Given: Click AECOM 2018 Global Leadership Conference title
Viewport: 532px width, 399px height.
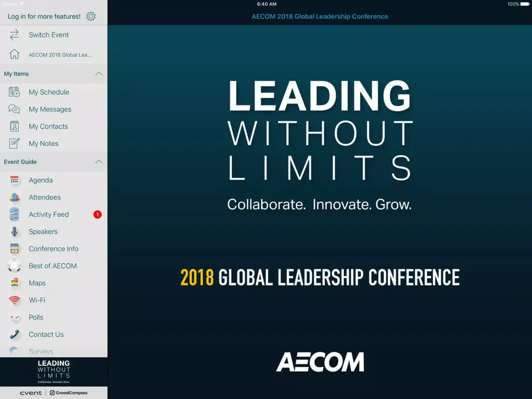Looking at the screenshot, I should pos(319,16).
